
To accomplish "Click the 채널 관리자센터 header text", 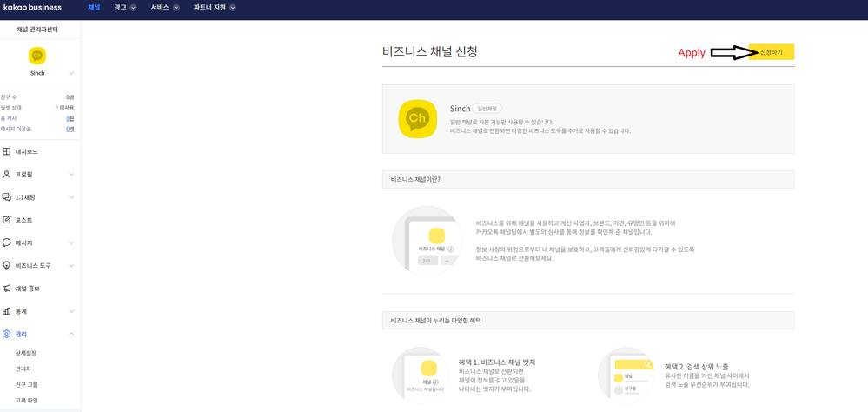I will [37, 30].
